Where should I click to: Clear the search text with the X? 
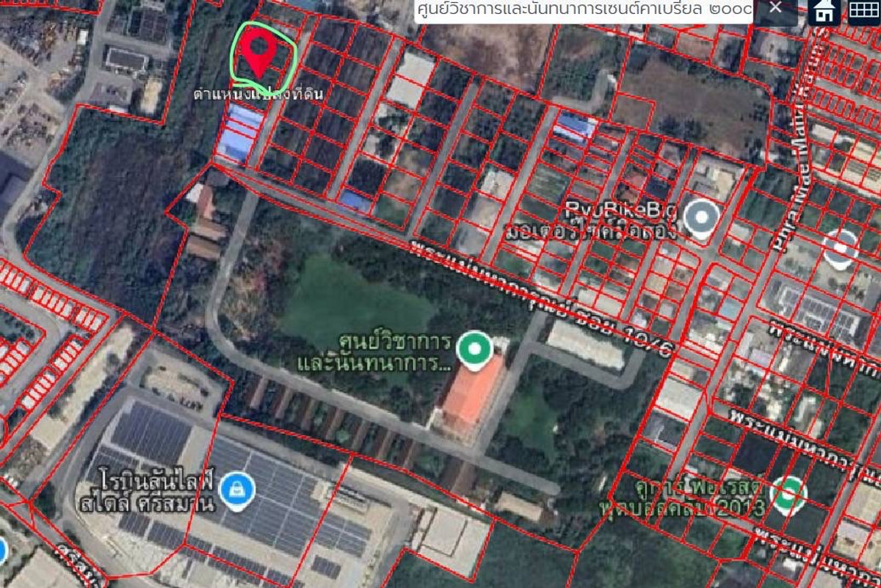coord(775,8)
